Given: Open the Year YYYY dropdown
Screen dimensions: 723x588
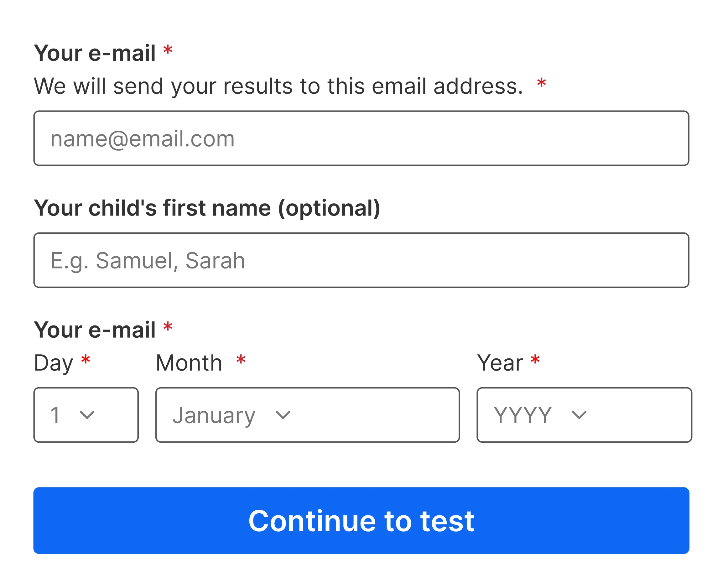Looking at the screenshot, I should click(584, 415).
